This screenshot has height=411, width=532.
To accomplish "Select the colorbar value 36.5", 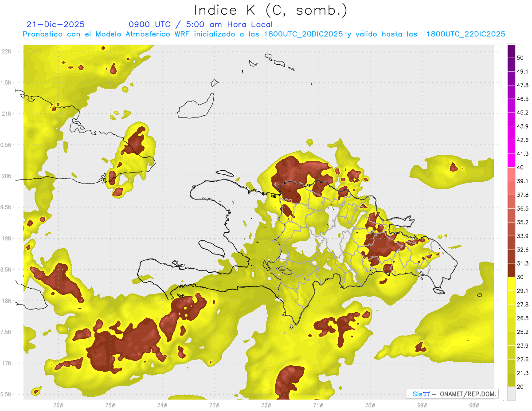I will 523,208.
